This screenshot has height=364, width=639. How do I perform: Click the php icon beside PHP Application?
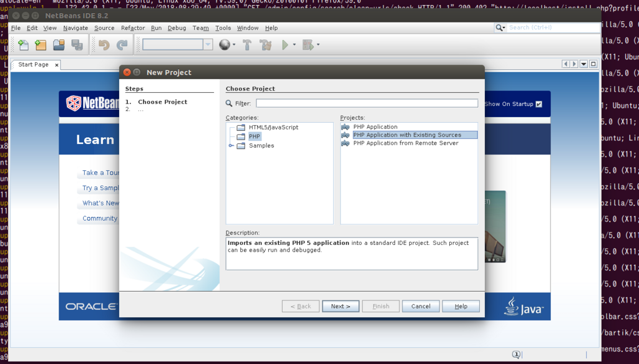click(x=345, y=127)
